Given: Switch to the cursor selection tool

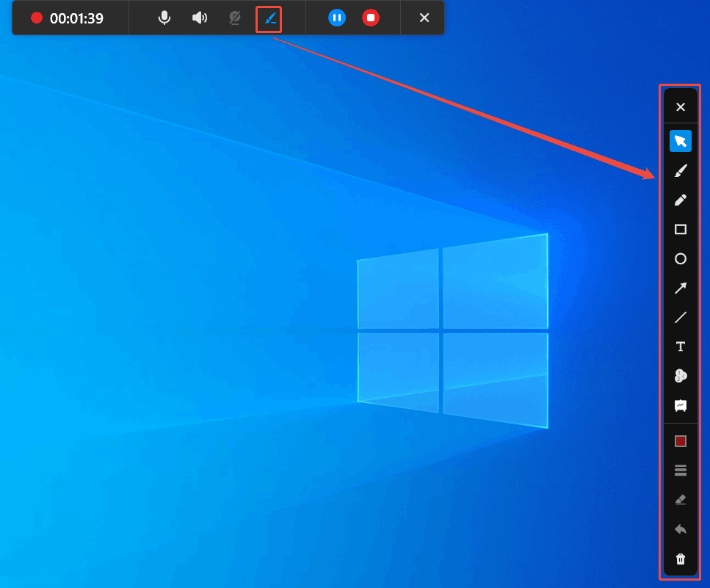Looking at the screenshot, I should click(680, 141).
